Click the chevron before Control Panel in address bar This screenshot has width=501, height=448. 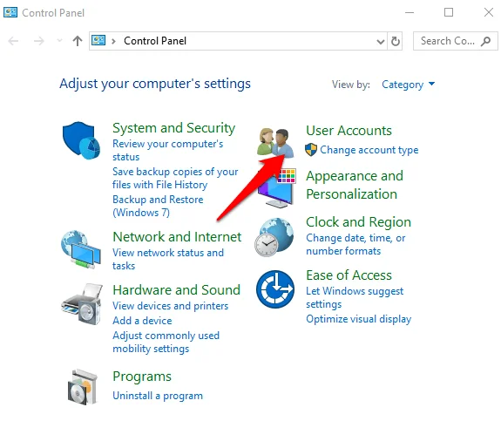coord(113,41)
